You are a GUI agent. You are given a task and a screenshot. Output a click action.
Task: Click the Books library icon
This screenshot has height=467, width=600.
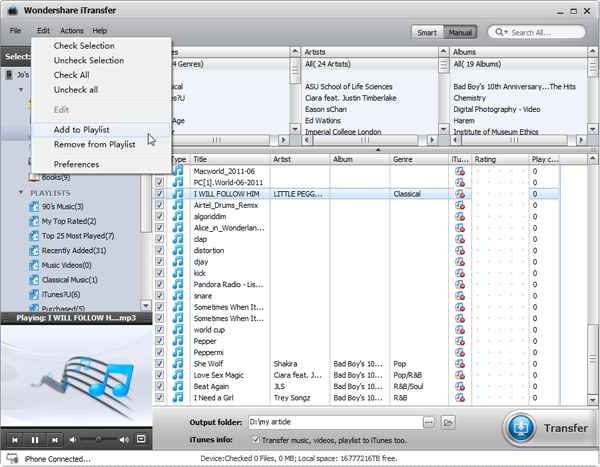[x=34, y=178]
